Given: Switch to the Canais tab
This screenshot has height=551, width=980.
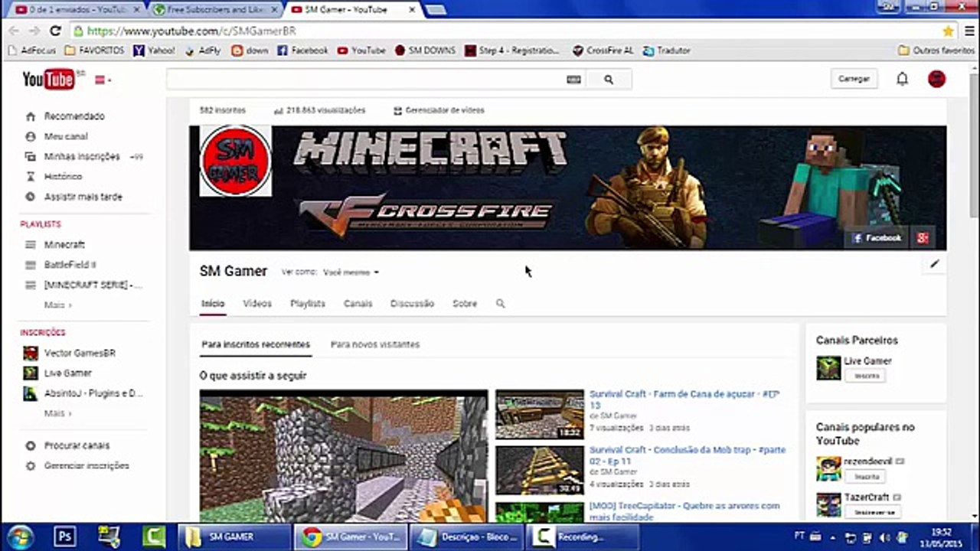Looking at the screenshot, I should pyautogui.click(x=358, y=304).
